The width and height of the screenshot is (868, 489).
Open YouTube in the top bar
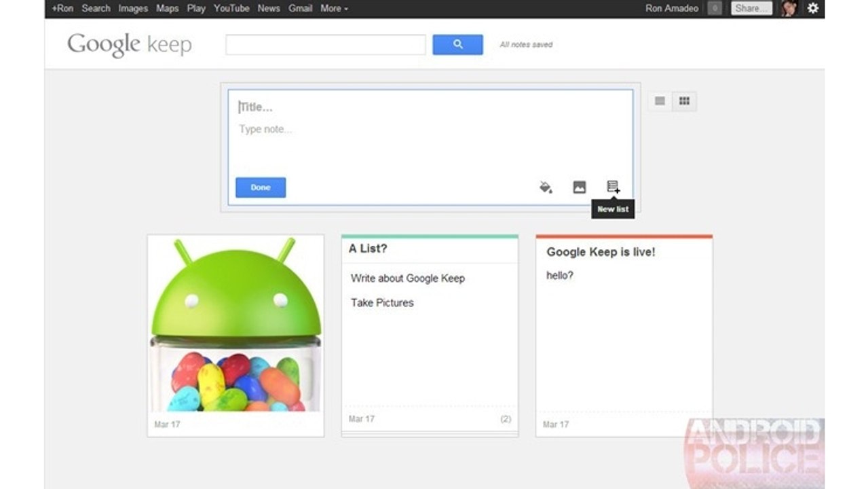(x=231, y=8)
